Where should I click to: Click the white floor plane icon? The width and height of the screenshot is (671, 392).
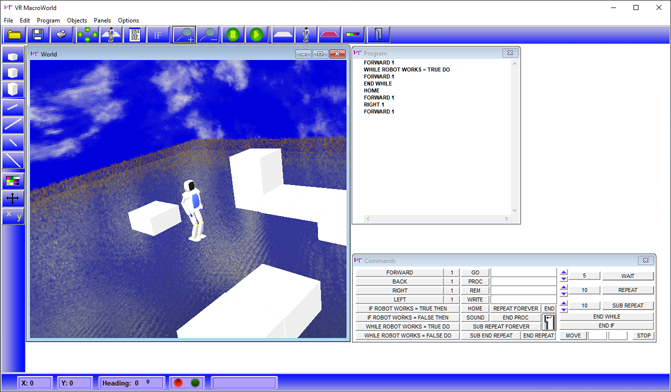click(x=282, y=35)
